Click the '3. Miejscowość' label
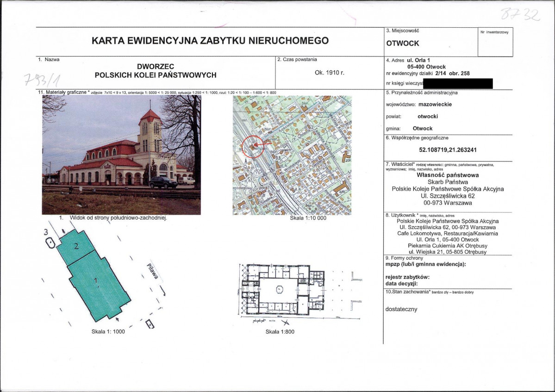The image size is (555, 392). tap(402, 31)
